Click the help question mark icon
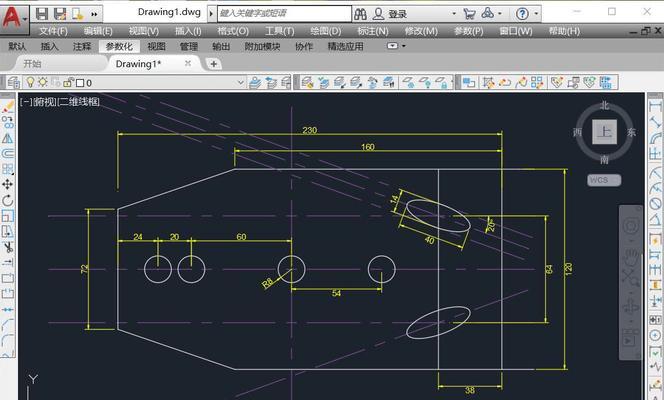 (x=522, y=14)
